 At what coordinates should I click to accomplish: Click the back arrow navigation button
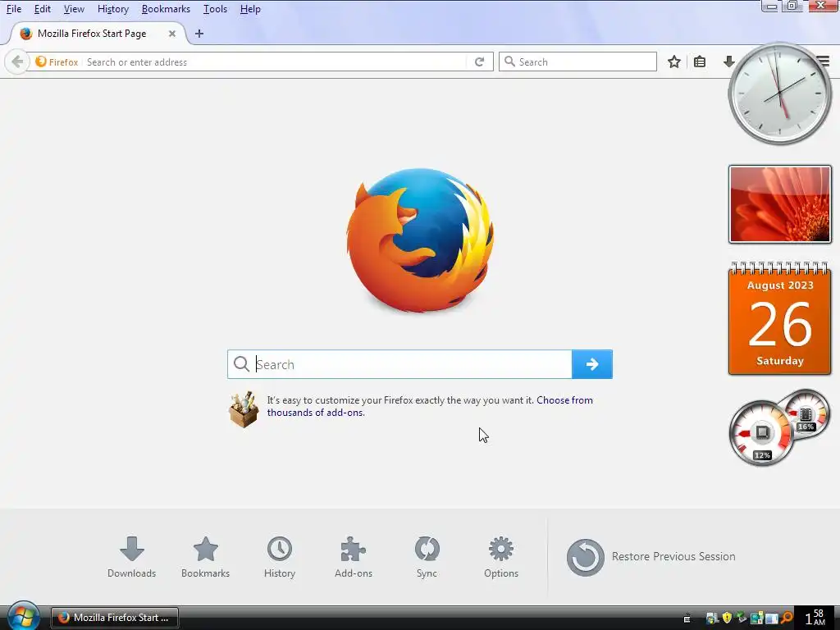17,62
